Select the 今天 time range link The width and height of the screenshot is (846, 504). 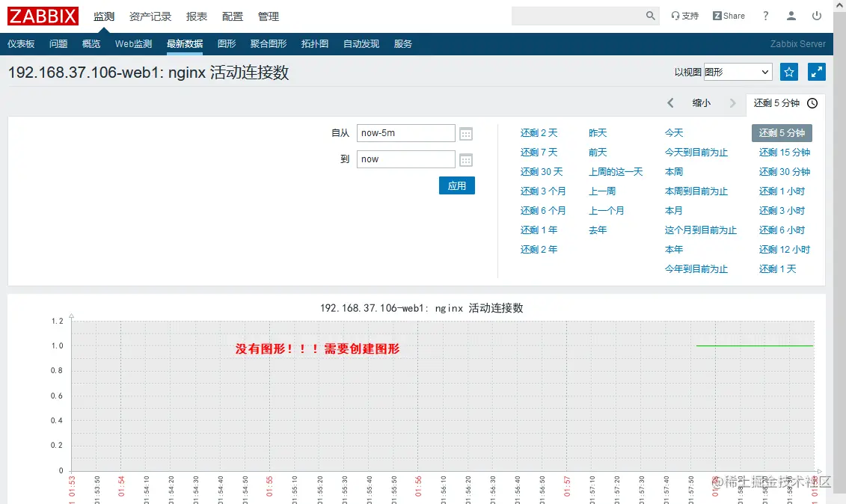(675, 132)
